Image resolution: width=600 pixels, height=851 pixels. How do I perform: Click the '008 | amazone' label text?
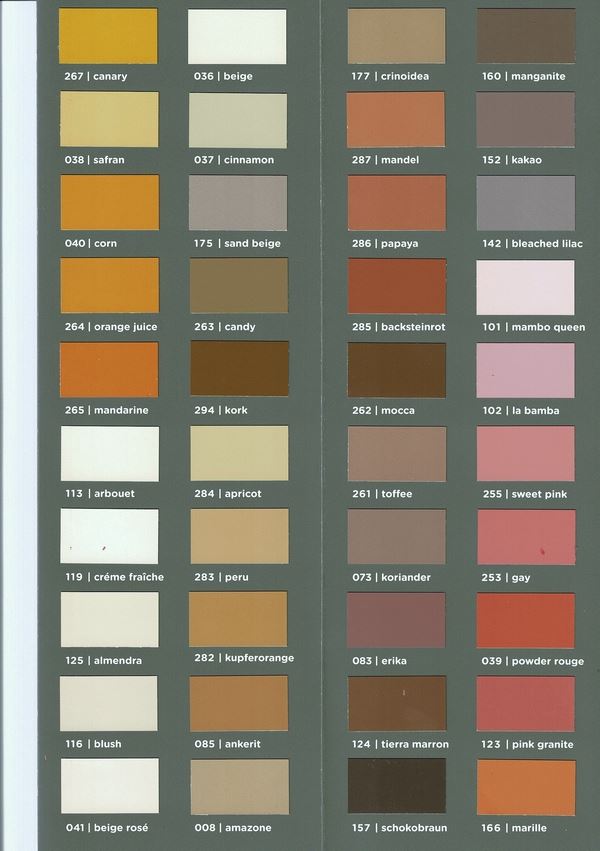[x=229, y=827]
